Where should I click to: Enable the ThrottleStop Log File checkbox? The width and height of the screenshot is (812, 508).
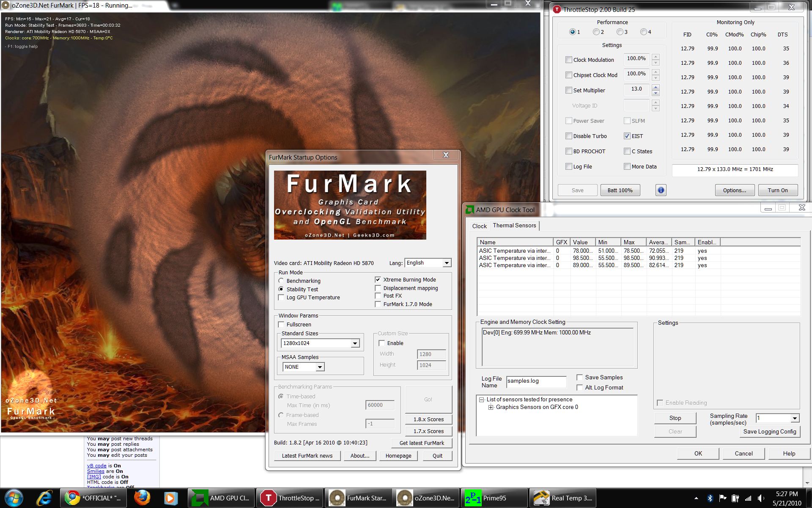[x=569, y=166]
